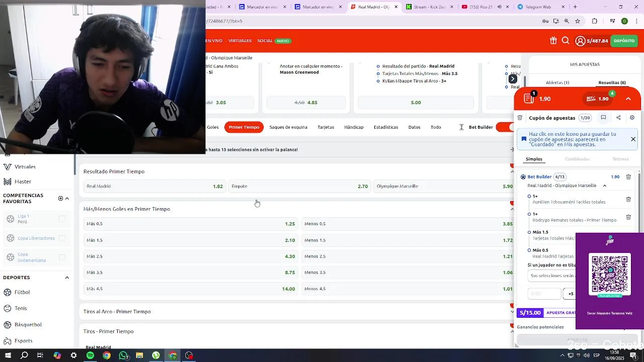This screenshot has height=362, width=644.
Task: Open the Resueltas (6) bets tab
Action: tap(612, 82)
